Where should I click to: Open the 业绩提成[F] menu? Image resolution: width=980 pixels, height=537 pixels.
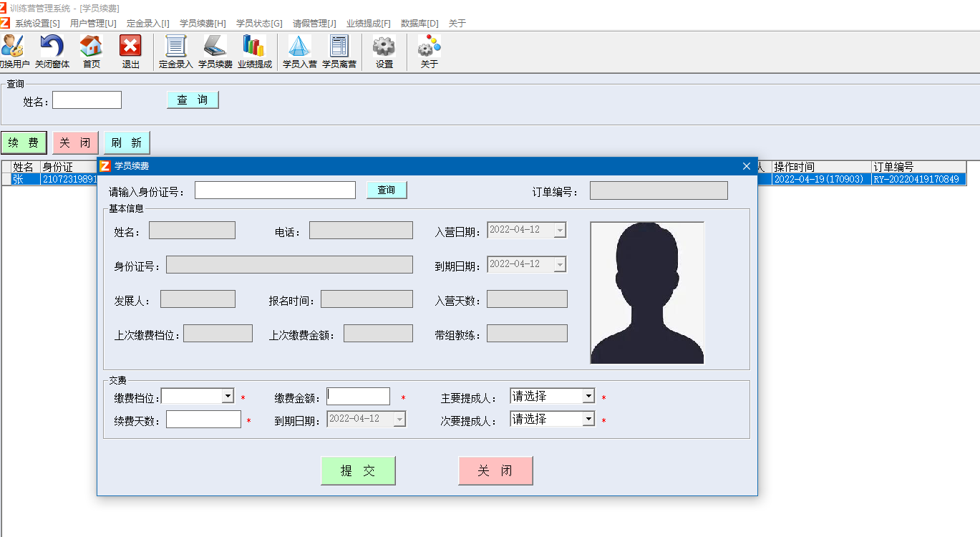point(369,24)
